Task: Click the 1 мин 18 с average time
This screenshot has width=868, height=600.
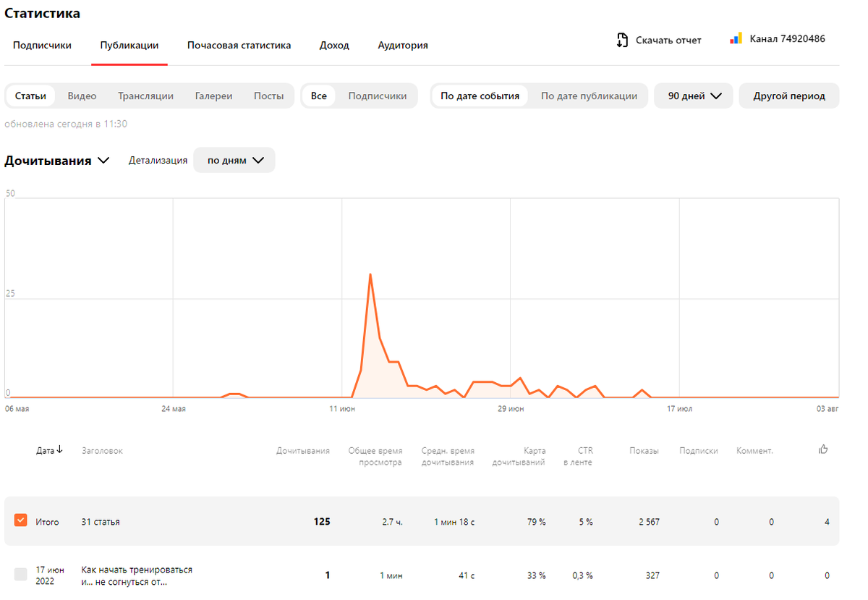Action: (454, 521)
